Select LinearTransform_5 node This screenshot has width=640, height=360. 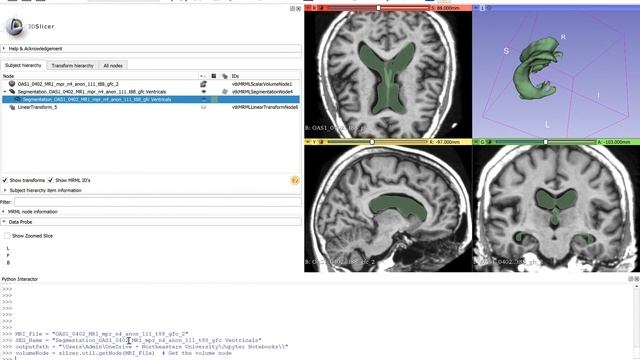37,107
